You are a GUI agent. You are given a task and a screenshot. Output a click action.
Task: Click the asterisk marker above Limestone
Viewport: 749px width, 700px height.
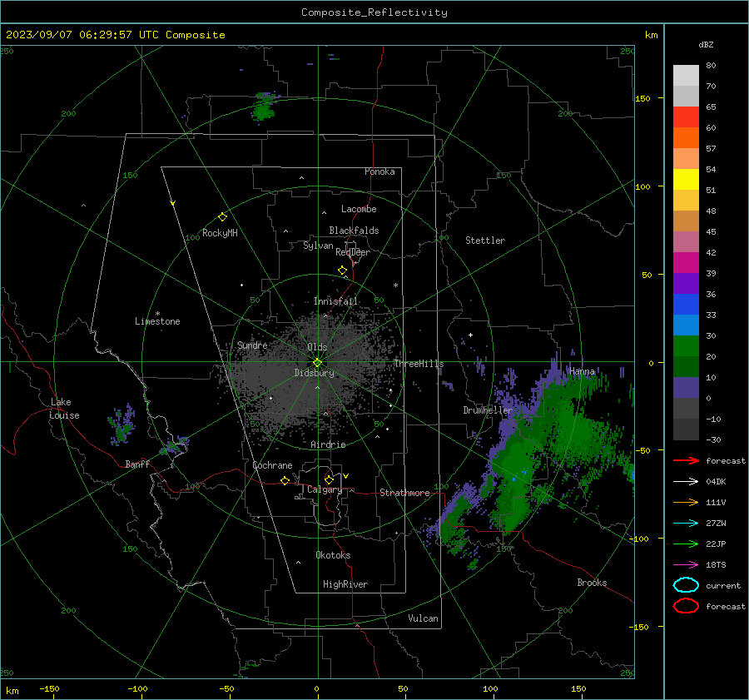[x=157, y=314]
